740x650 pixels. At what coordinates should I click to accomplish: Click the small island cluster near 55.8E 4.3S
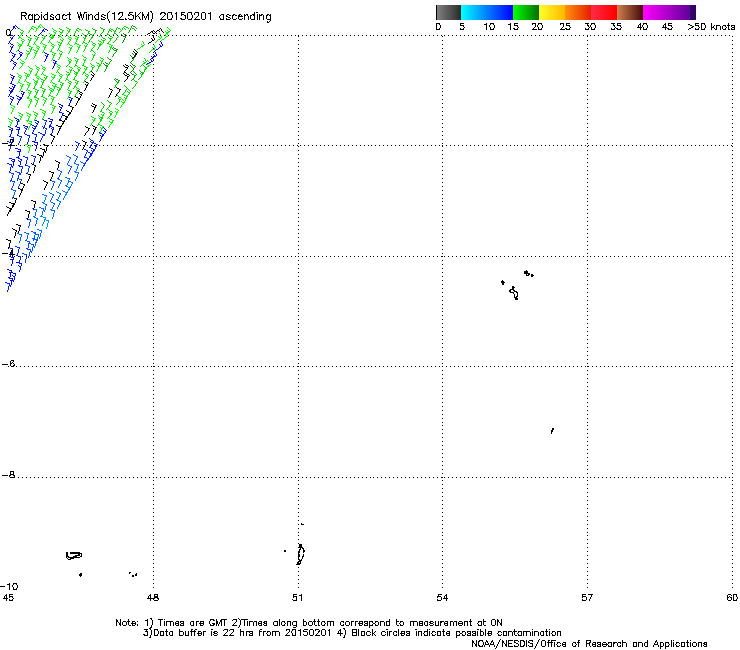(x=529, y=273)
